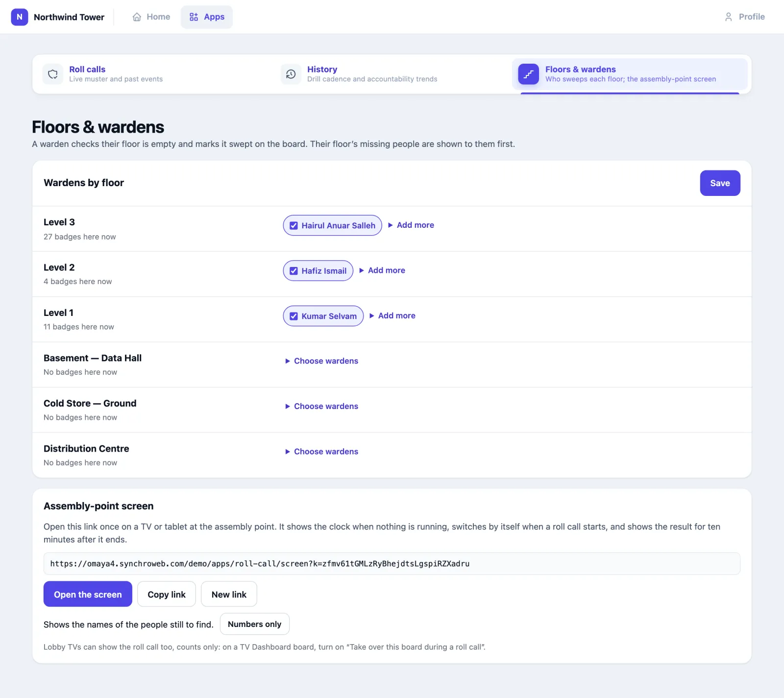Click the Distribution Centre floor name
The width and height of the screenshot is (784, 698).
[x=86, y=449]
